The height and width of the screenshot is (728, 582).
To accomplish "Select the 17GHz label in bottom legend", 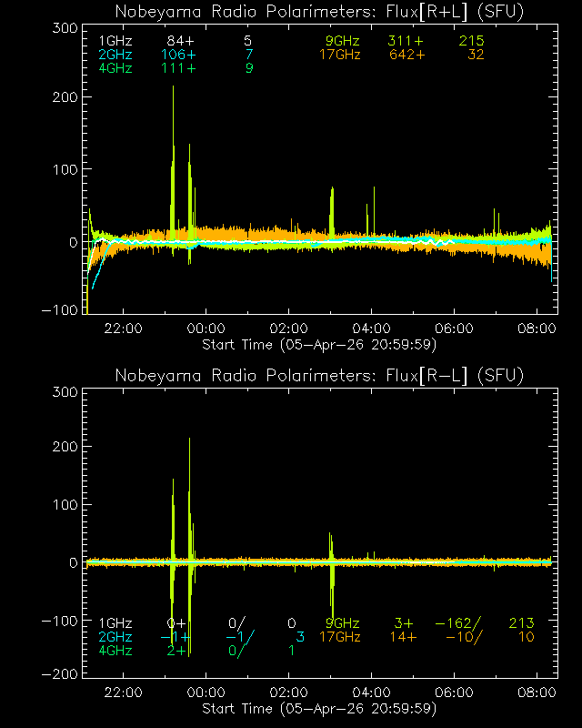I will point(338,637).
